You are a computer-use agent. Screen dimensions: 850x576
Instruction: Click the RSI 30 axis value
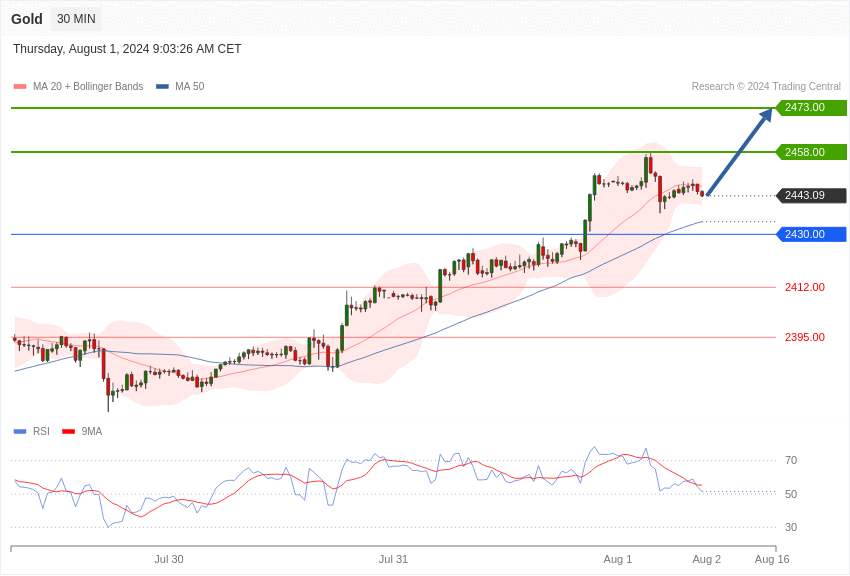coord(791,527)
